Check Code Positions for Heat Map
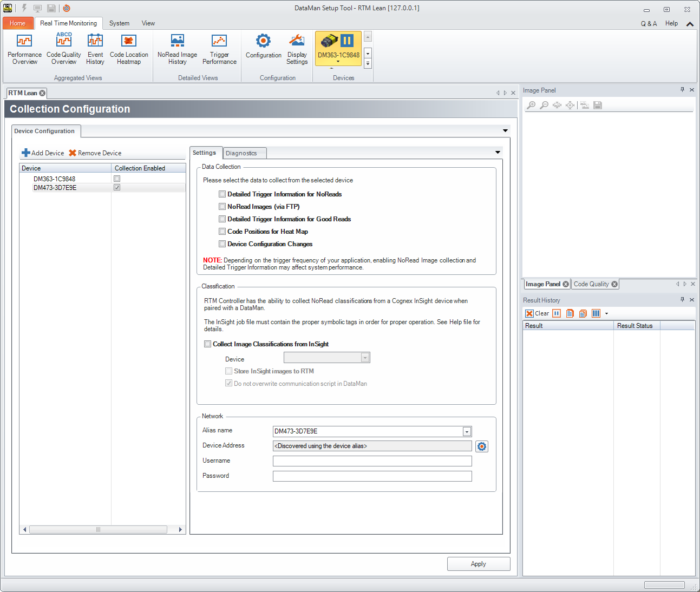 [x=222, y=232]
